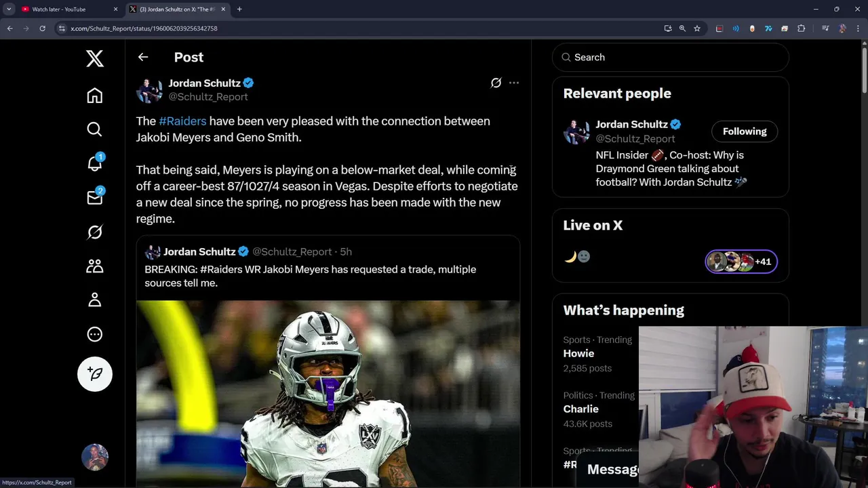Click the site information icon in address bar
The height and width of the screenshot is (488, 868).
[x=62, y=28]
